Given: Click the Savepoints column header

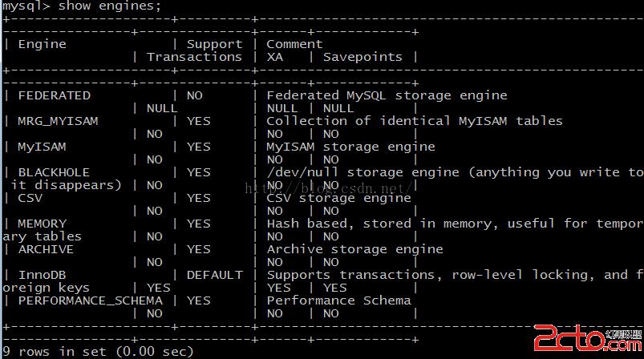Looking at the screenshot, I should point(363,57).
